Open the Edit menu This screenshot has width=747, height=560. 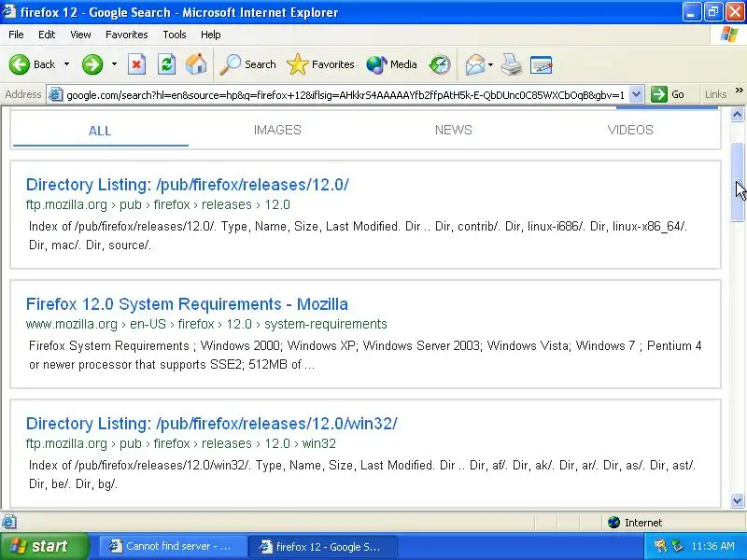pos(47,35)
